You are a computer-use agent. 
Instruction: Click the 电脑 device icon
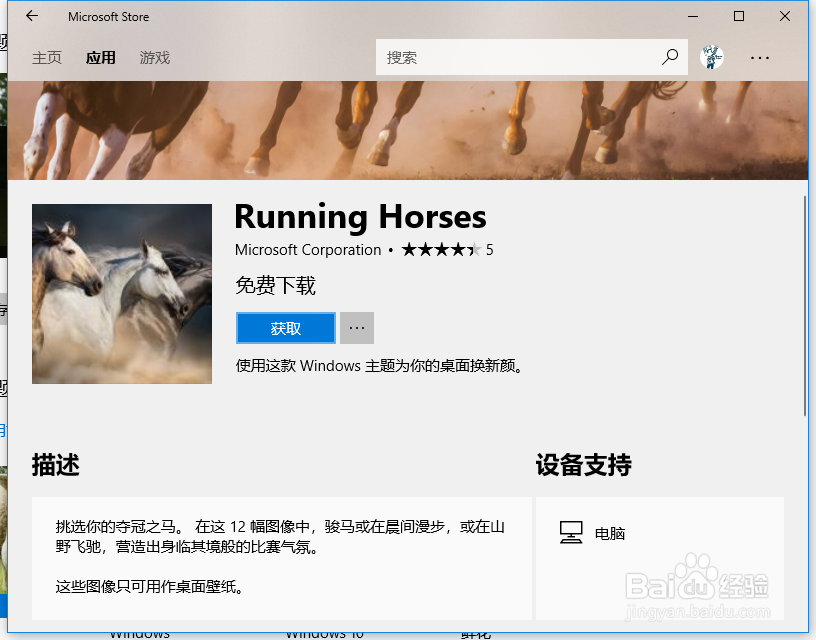(x=571, y=532)
